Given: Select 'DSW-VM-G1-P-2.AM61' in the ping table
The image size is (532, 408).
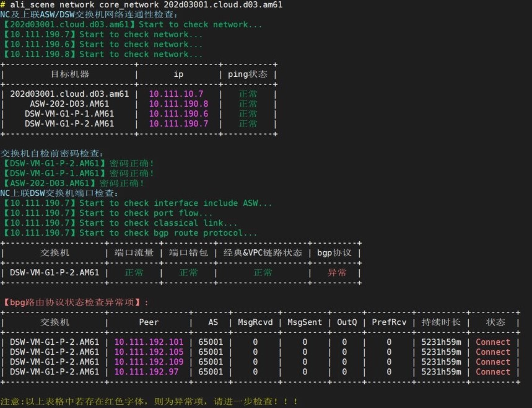Looking at the screenshot, I should tap(69, 123).
